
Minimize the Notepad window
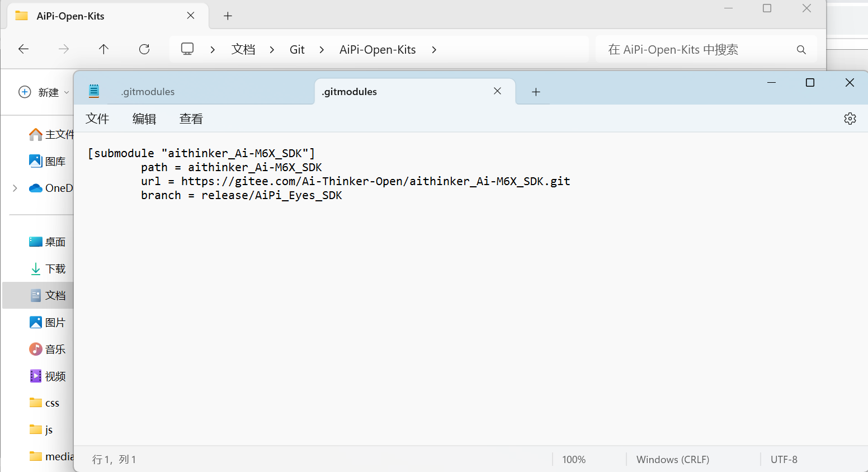click(x=771, y=83)
